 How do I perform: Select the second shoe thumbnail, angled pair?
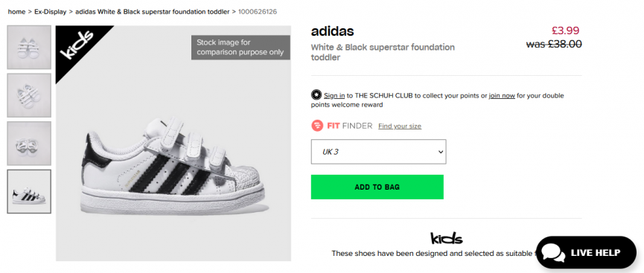(29, 95)
